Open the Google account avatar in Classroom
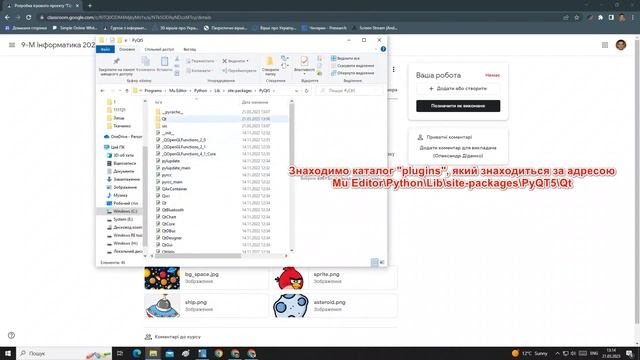 pyautogui.click(x=621, y=45)
